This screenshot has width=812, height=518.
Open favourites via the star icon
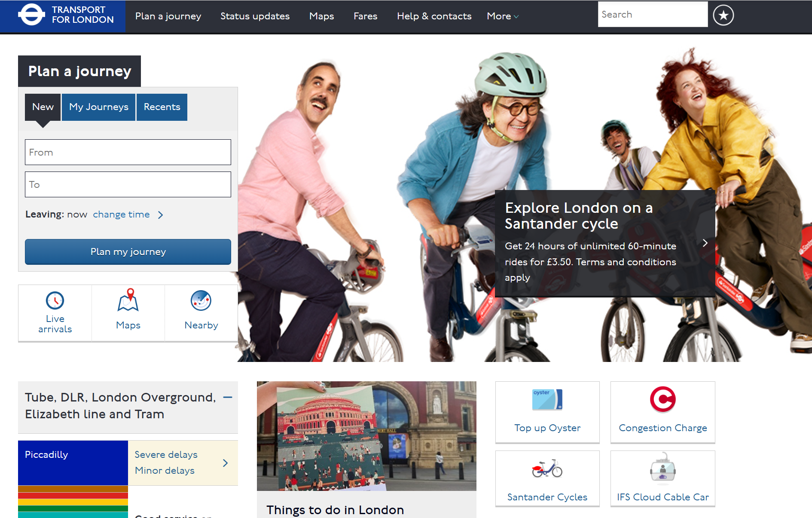pos(723,15)
